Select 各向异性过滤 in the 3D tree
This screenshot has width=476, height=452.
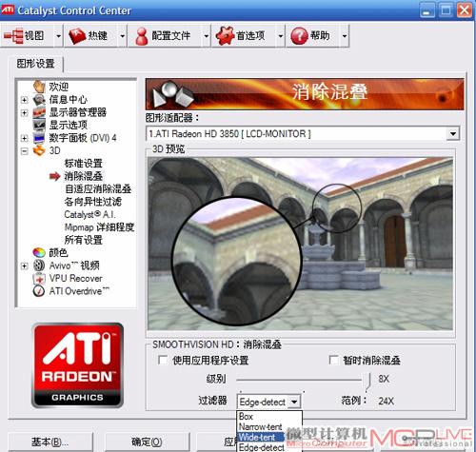coord(93,202)
